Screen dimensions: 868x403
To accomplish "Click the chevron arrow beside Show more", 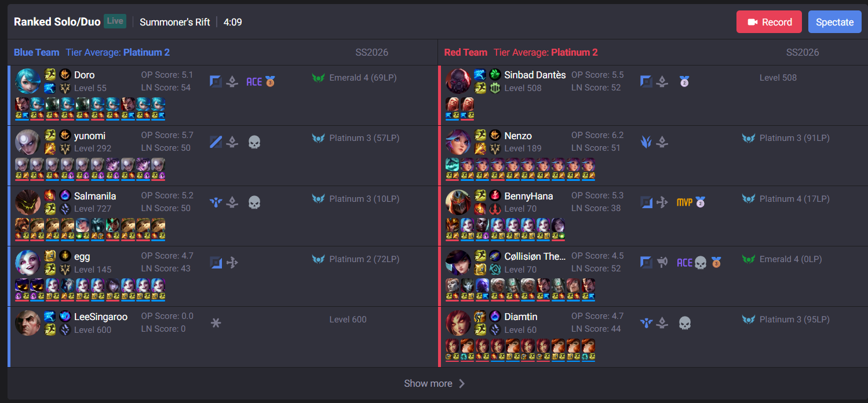I will [x=462, y=383].
